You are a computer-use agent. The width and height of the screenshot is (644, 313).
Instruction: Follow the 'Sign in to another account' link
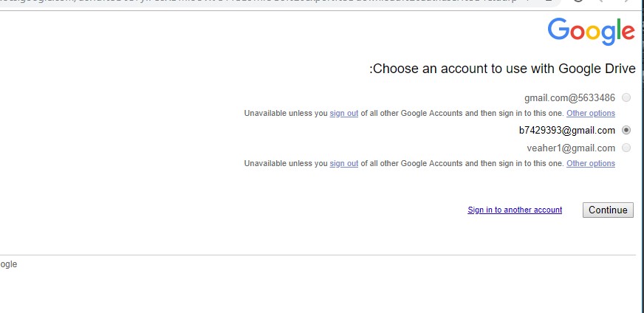pyautogui.click(x=515, y=210)
